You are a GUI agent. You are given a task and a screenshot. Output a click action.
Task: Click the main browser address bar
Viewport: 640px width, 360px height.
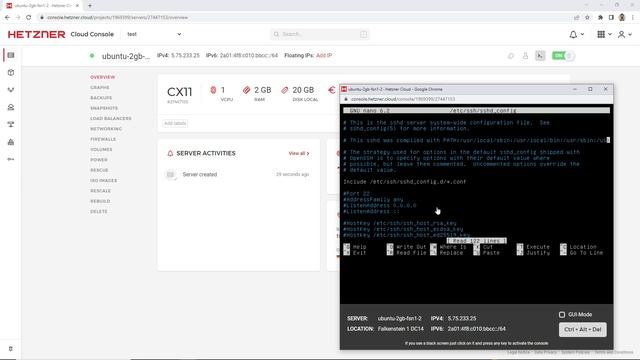coord(306,18)
